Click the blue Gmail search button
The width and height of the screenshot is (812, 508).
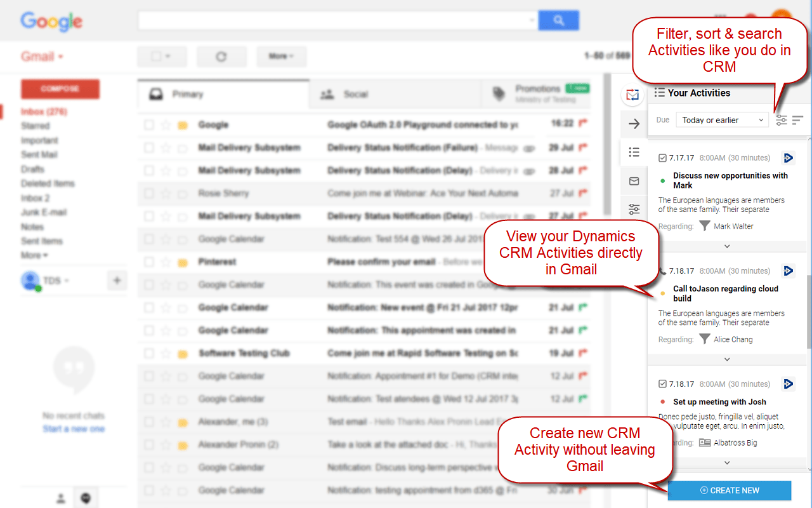coord(558,20)
